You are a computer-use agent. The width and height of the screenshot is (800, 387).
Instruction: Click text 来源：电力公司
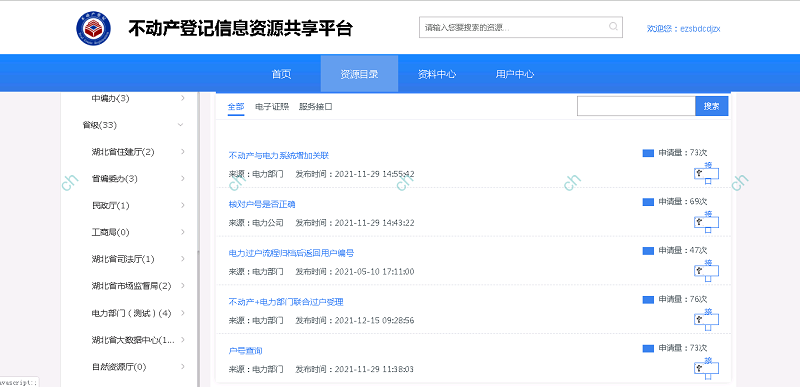256,223
